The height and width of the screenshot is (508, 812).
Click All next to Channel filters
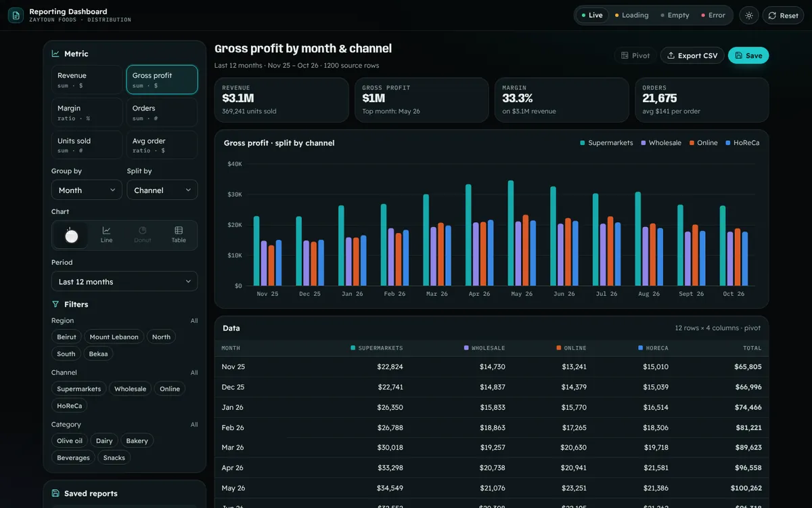click(194, 373)
